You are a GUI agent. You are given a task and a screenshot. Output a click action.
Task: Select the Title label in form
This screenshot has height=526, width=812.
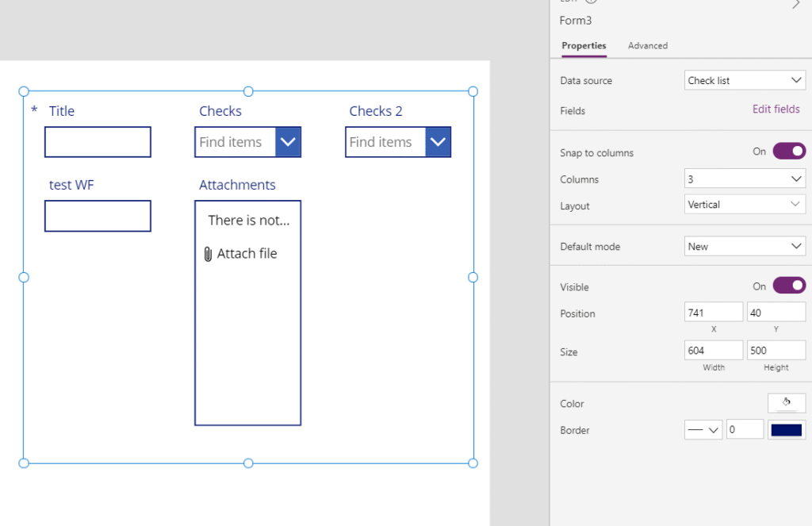click(x=62, y=111)
